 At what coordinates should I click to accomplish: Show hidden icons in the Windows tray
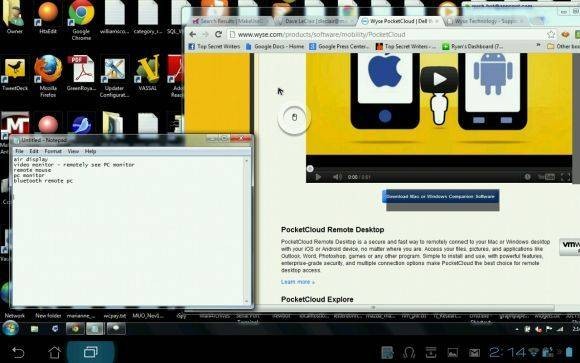(x=517, y=329)
